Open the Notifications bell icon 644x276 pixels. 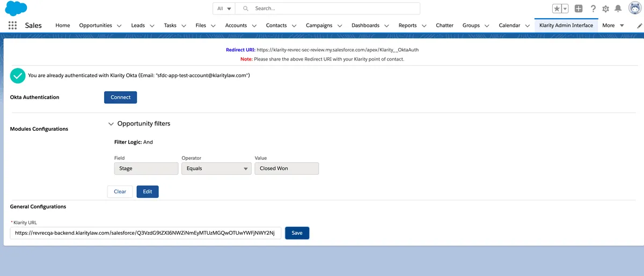click(618, 9)
